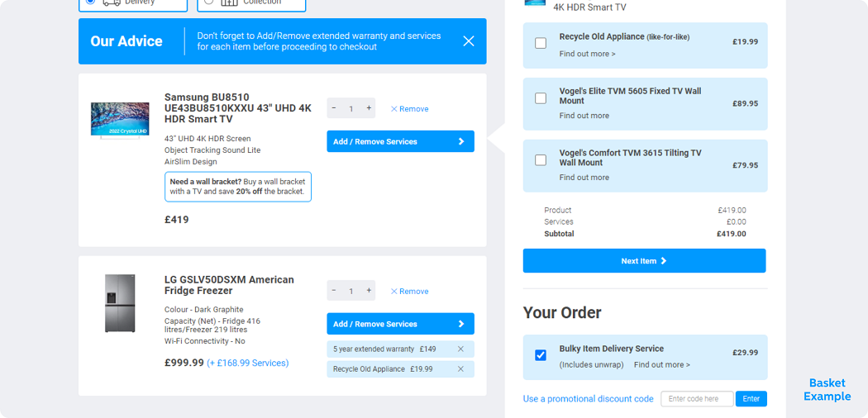Increase Samsung TV quantity with plus
The image size is (868, 418).
pyautogui.click(x=369, y=108)
